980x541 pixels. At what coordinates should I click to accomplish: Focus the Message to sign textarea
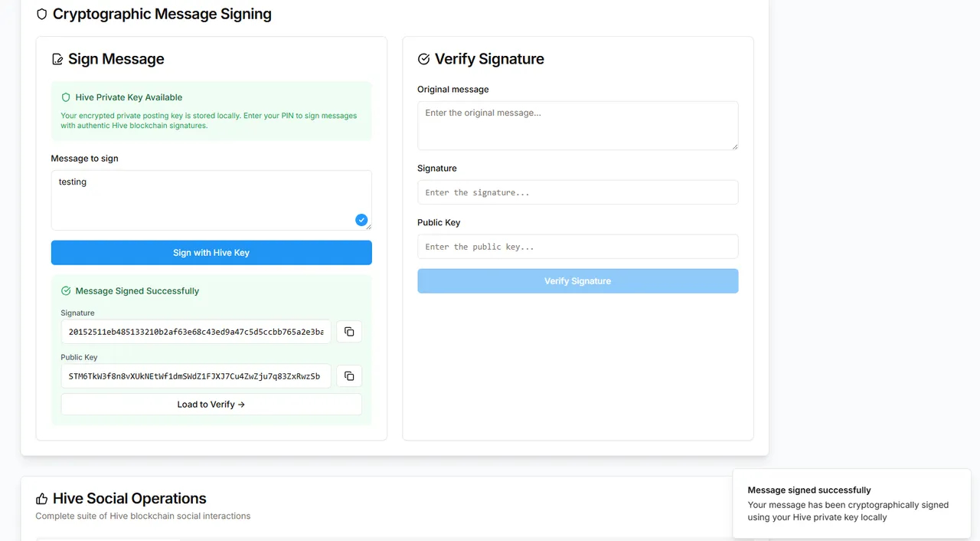click(211, 200)
